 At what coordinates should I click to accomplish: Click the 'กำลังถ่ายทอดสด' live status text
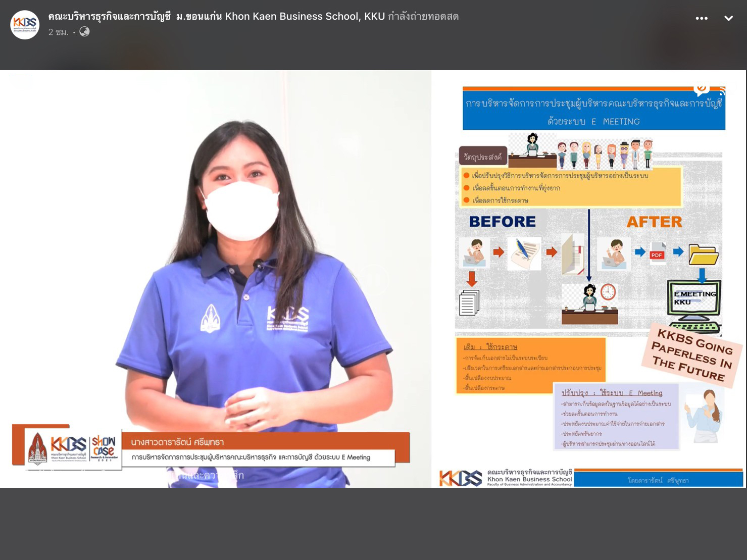(423, 16)
